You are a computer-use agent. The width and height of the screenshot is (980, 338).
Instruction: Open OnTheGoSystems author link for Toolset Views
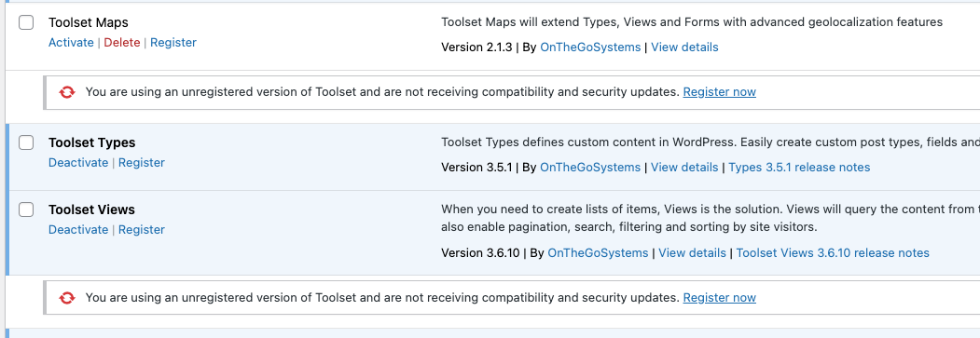598,252
